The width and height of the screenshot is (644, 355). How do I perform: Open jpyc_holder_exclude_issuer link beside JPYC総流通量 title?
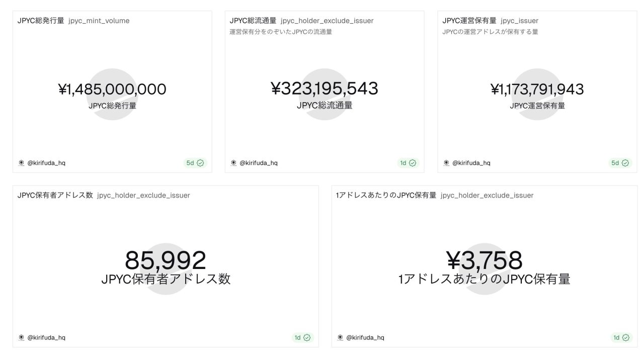[327, 21]
